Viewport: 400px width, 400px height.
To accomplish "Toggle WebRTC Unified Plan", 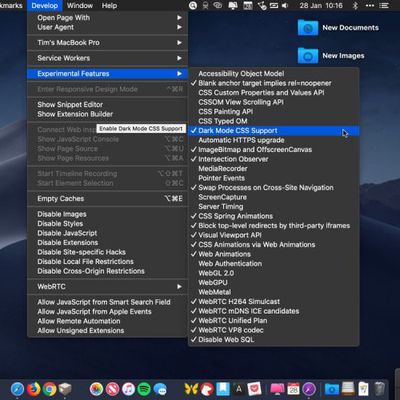I will pos(274,321).
